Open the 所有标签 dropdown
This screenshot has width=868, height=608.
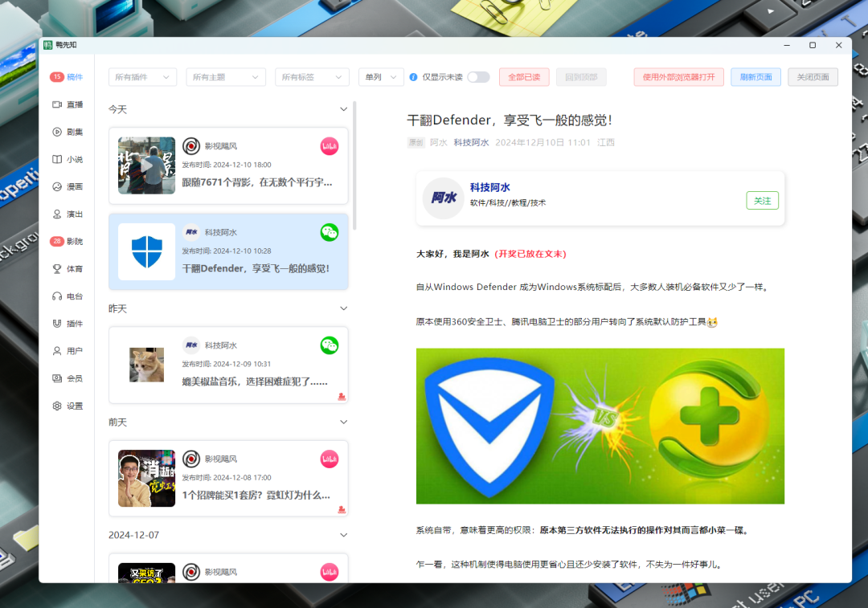(x=312, y=77)
